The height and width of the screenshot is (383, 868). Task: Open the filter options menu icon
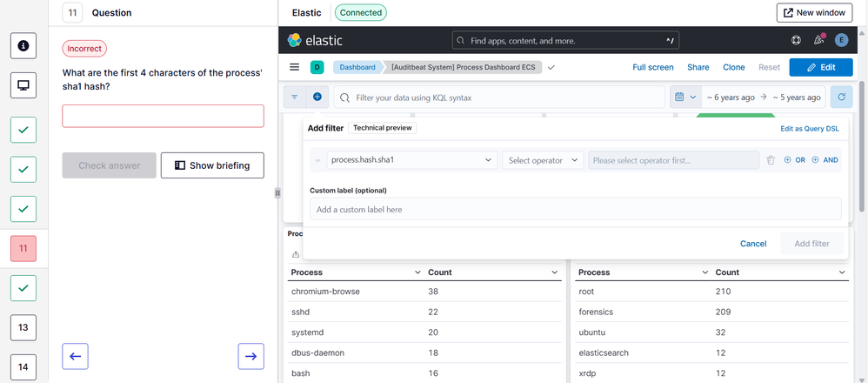tap(295, 97)
